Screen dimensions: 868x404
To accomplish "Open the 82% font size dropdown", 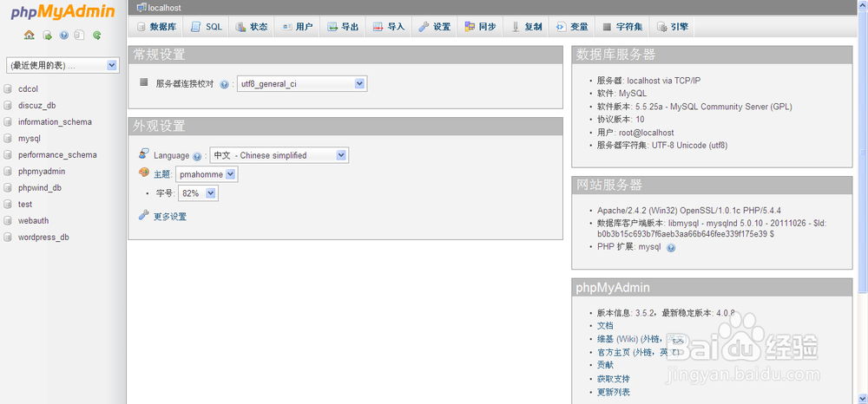I will [x=198, y=193].
